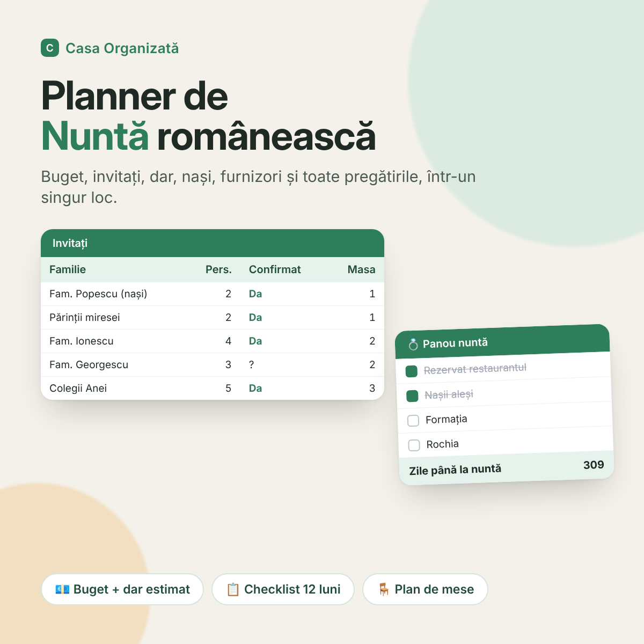Click the question mark for Fam. Georgescu
The height and width of the screenshot is (644, 644).
point(252,364)
